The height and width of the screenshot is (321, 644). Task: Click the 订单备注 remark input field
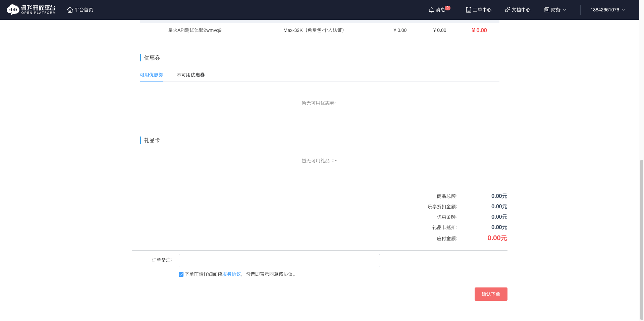click(x=279, y=261)
